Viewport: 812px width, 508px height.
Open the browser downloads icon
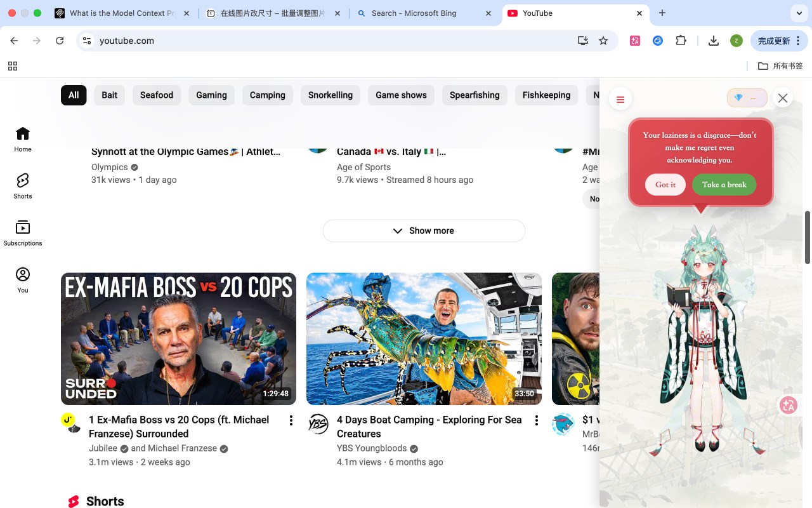click(714, 41)
